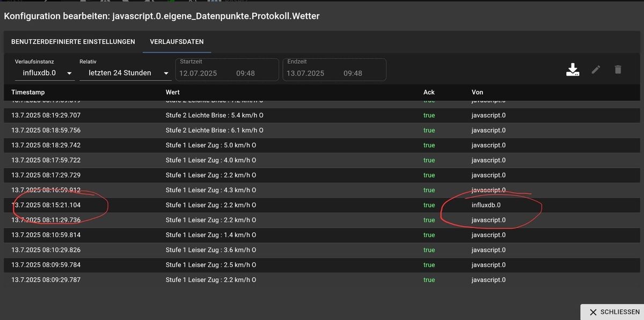Image resolution: width=644 pixels, height=320 pixels.
Task: Download the history data export
Action: pos(573,70)
